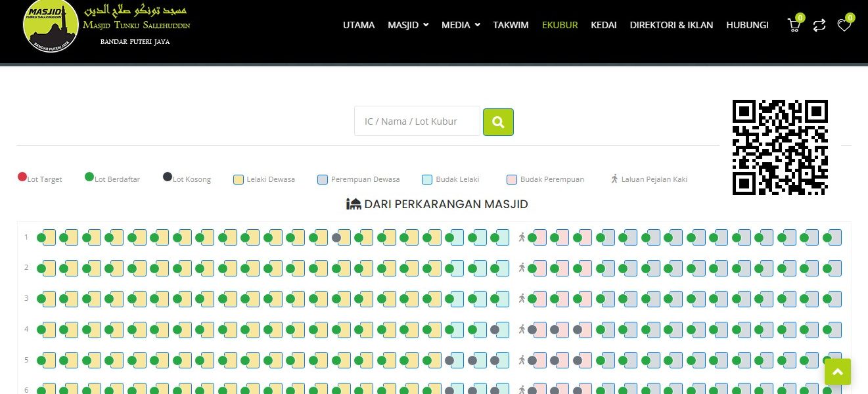Click the QR code image
The width and height of the screenshot is (868, 394).
[x=780, y=147]
